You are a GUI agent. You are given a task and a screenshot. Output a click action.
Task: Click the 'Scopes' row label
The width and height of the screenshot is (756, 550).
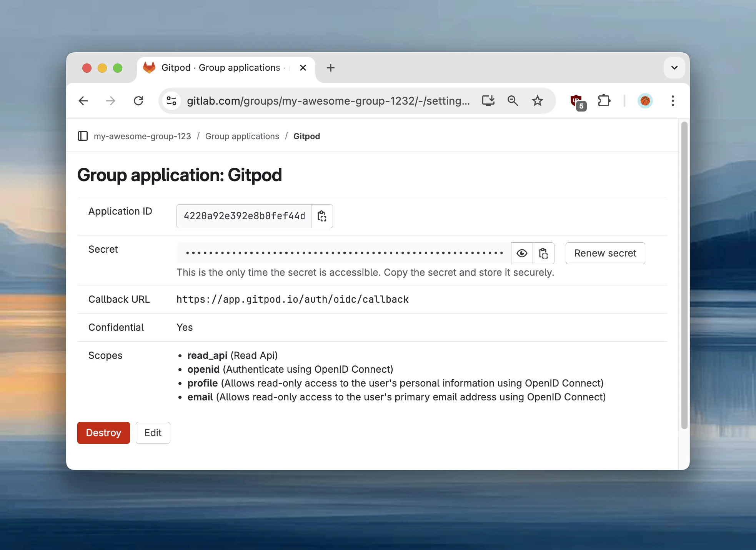click(x=105, y=355)
